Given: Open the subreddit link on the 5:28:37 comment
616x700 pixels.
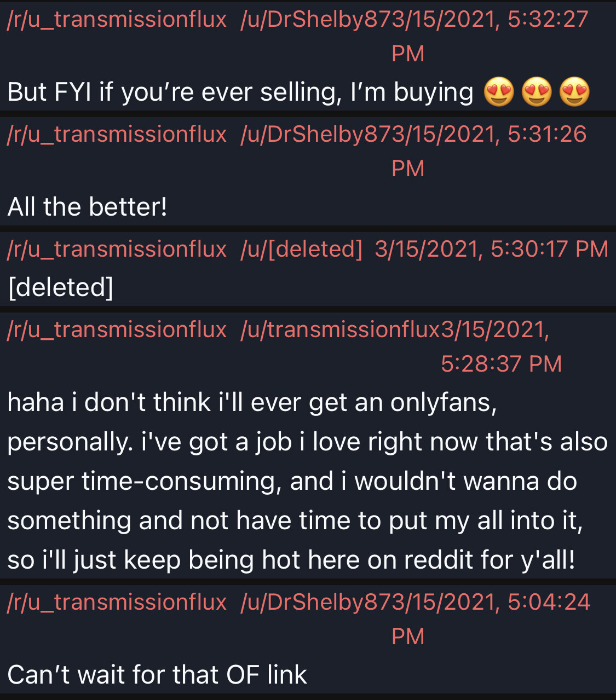Looking at the screenshot, I should (x=117, y=330).
